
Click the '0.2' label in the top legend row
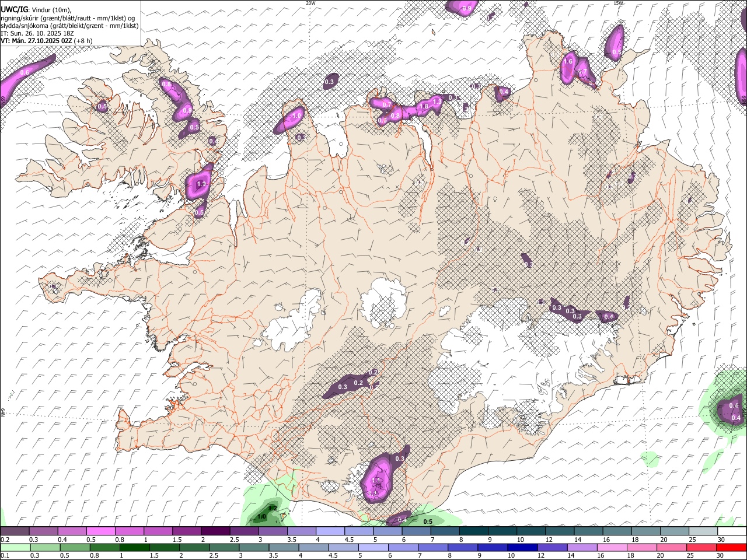(x=5, y=540)
